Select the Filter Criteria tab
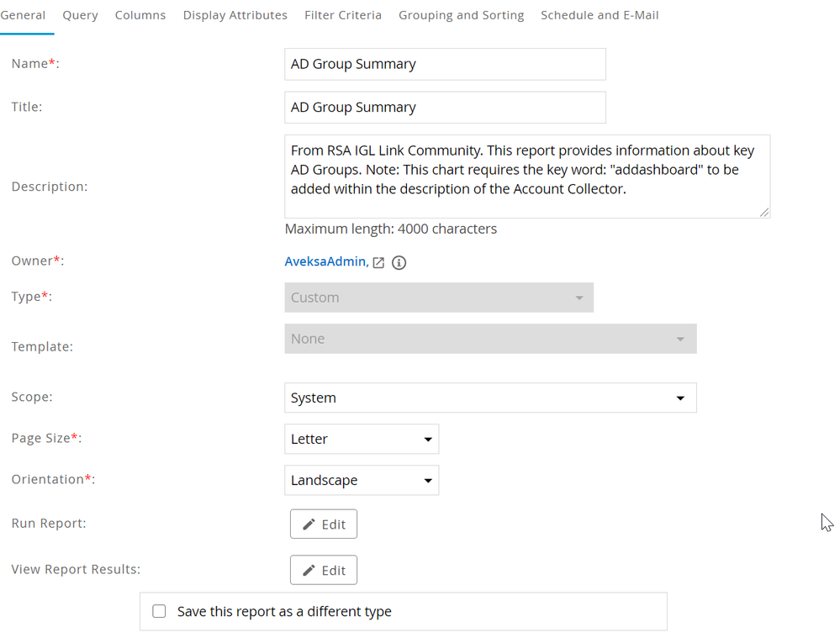 (x=343, y=15)
